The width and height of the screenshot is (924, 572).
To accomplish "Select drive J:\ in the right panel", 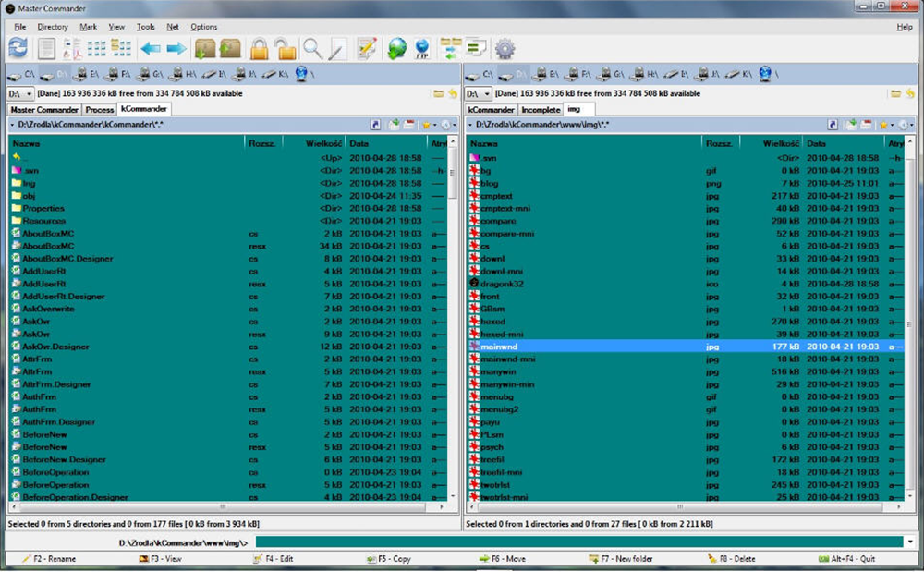I will coord(707,74).
